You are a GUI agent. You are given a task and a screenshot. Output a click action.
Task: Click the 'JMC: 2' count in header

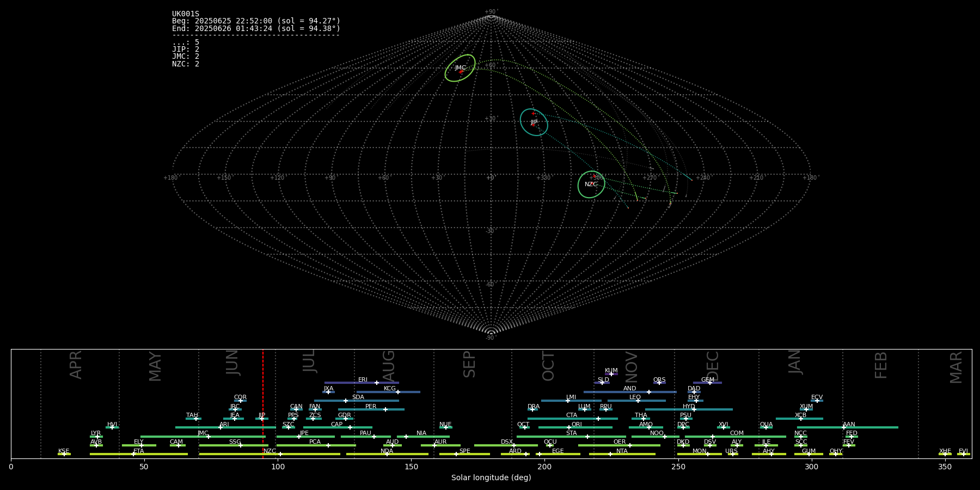(x=186, y=56)
